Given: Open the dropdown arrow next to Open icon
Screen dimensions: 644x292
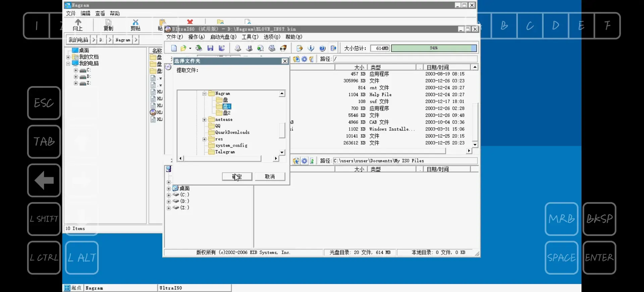Looking at the screenshot, I should pyautogui.click(x=190, y=48).
